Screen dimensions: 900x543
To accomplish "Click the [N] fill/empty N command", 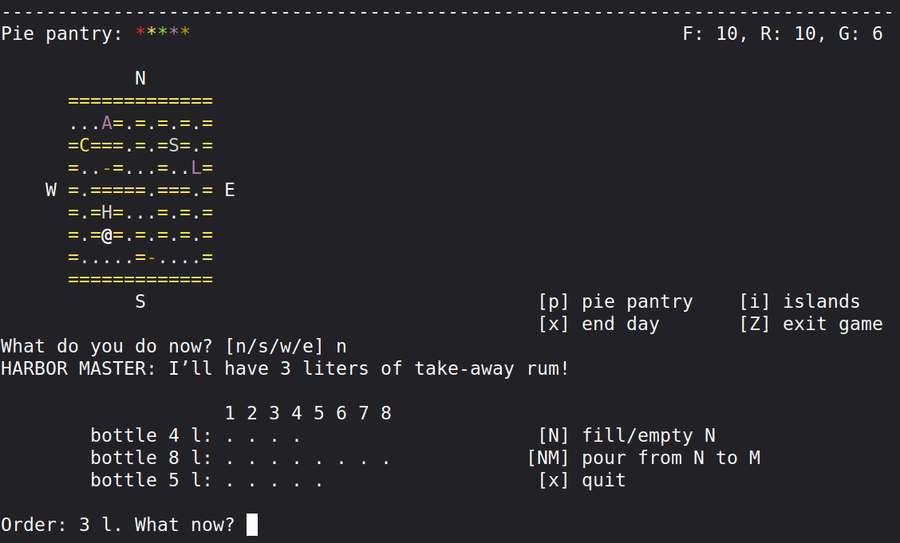I will 626,435.
